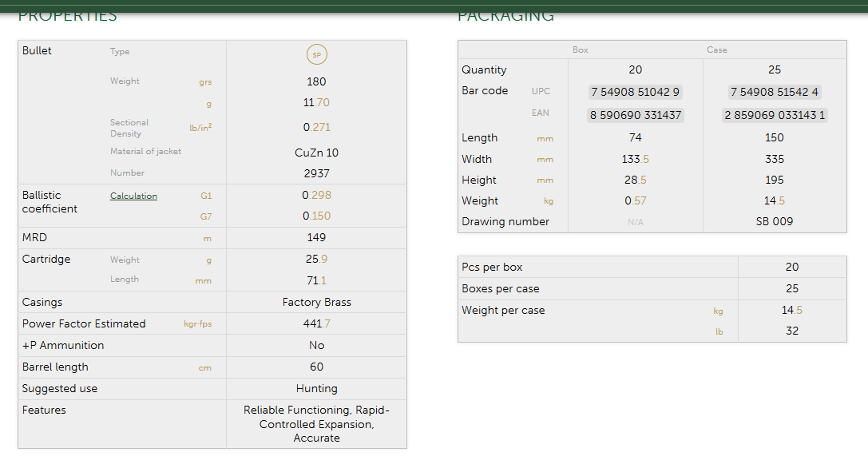
Task: Click the SP bullet type icon
Action: (316, 55)
